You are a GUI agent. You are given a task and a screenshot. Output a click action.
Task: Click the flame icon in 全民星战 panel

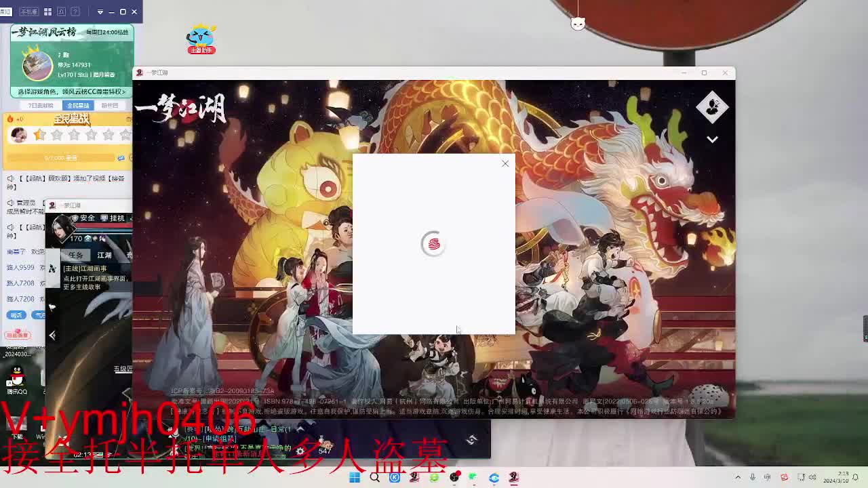pos(9,119)
